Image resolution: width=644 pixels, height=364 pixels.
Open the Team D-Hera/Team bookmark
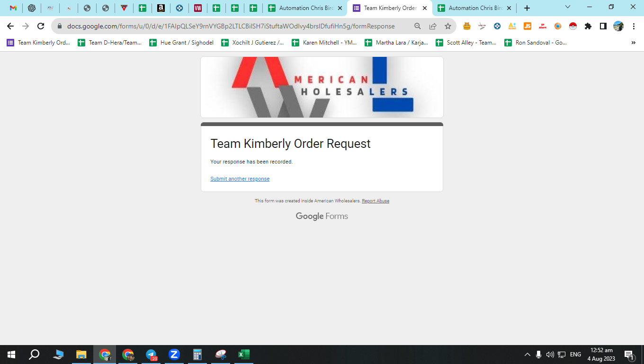(x=109, y=43)
